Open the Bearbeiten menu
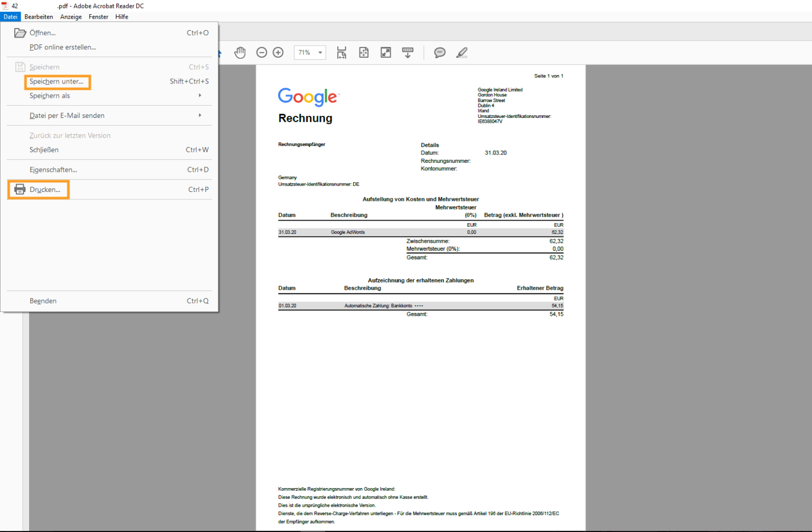The width and height of the screenshot is (812, 532). (x=39, y=16)
